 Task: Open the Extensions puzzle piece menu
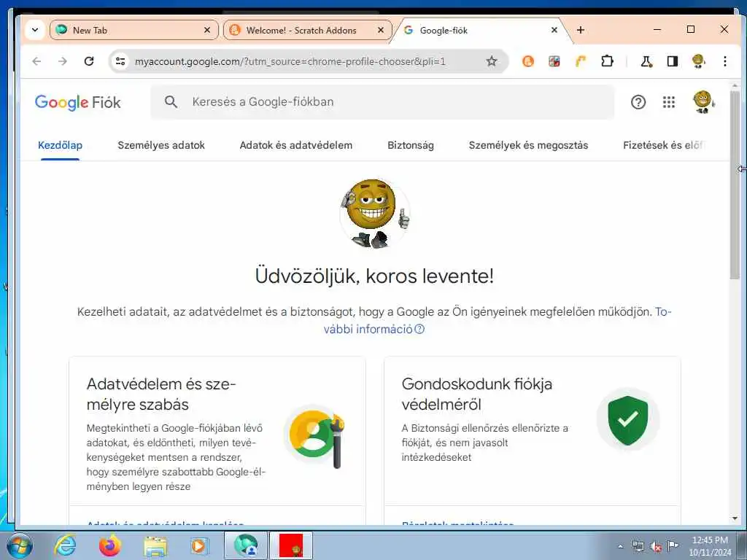607,61
